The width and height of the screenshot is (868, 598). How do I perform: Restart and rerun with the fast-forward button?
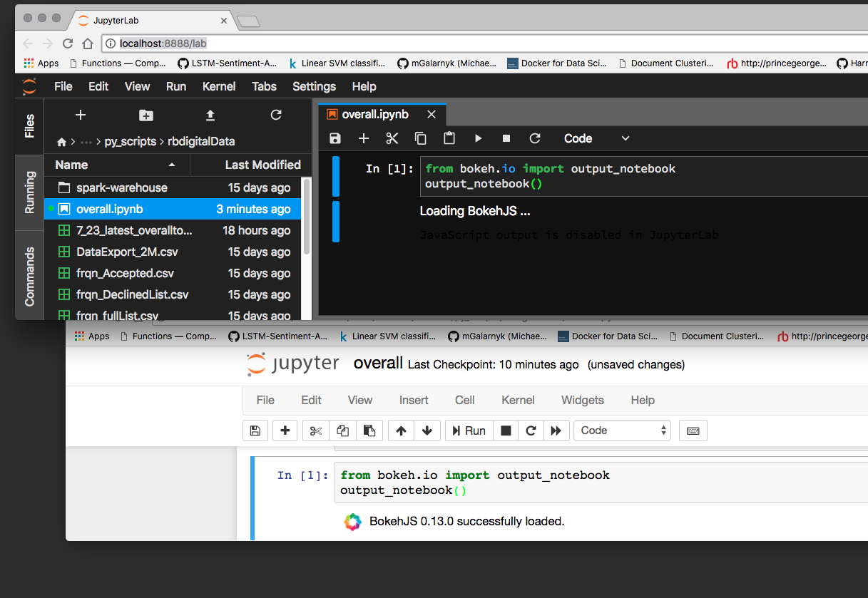[x=556, y=431]
